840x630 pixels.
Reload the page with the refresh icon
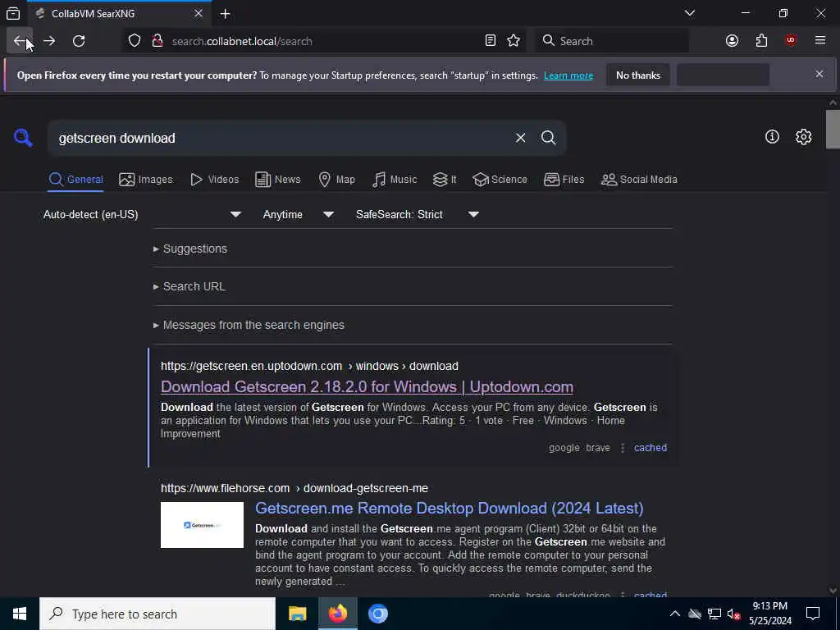[x=79, y=41]
